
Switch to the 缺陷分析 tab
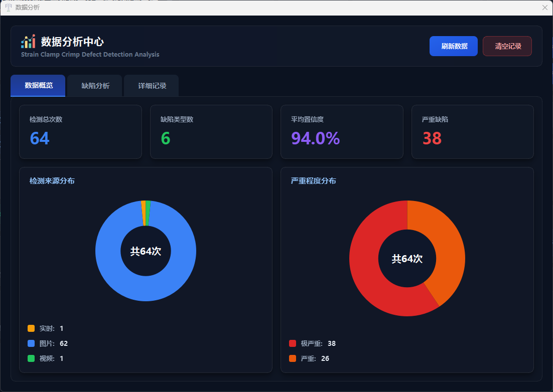point(95,86)
